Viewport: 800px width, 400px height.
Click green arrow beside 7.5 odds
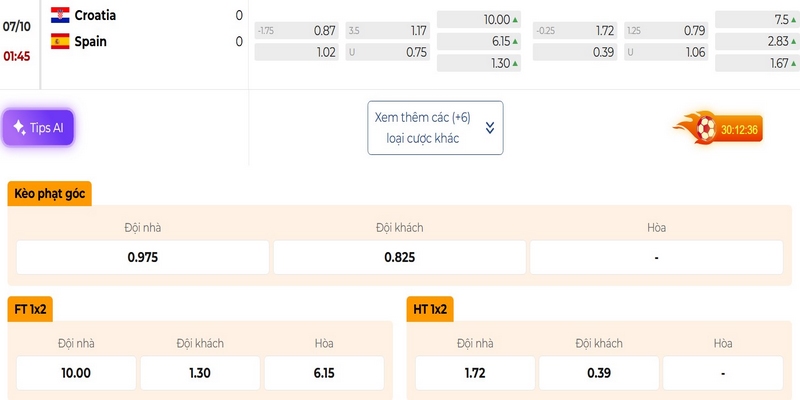point(793,20)
